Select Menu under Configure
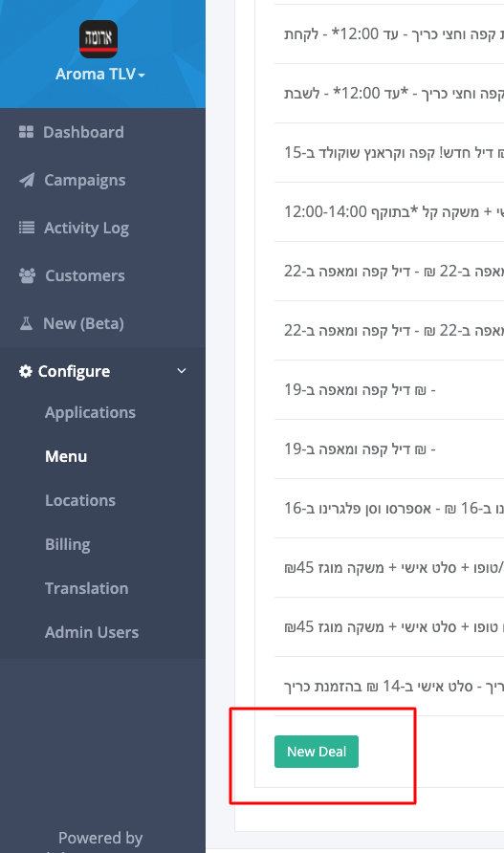This screenshot has width=504, height=853. [x=66, y=456]
